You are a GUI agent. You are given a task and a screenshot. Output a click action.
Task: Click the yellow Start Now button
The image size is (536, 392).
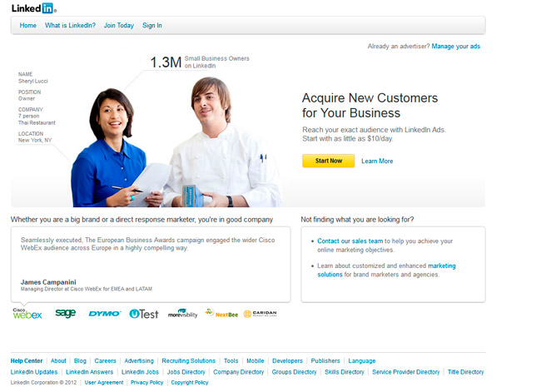329,161
